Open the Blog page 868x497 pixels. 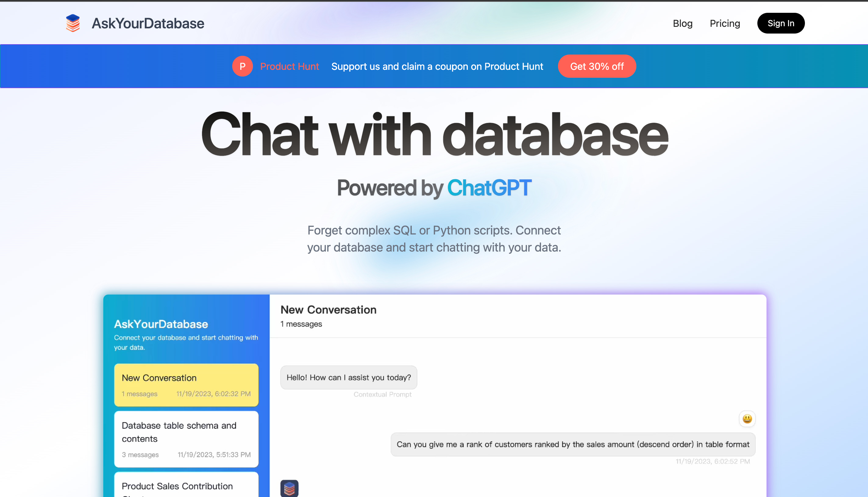pos(682,23)
